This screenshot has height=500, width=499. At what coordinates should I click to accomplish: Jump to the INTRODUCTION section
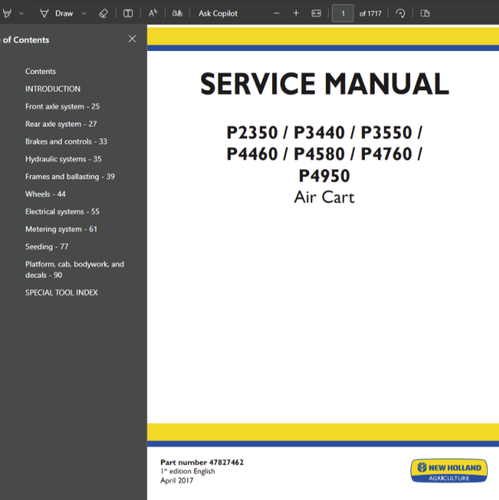53,89
